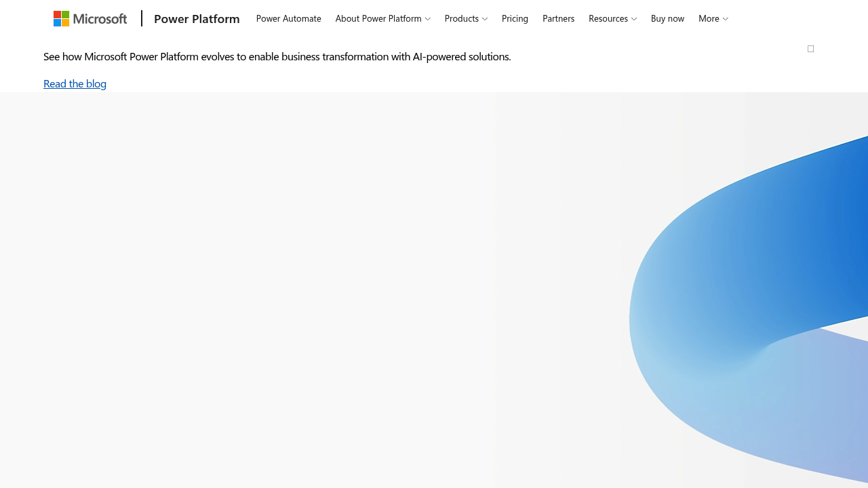Dismiss the announcement banner with the close icon
Screen dimensions: 868x488
click(810, 49)
